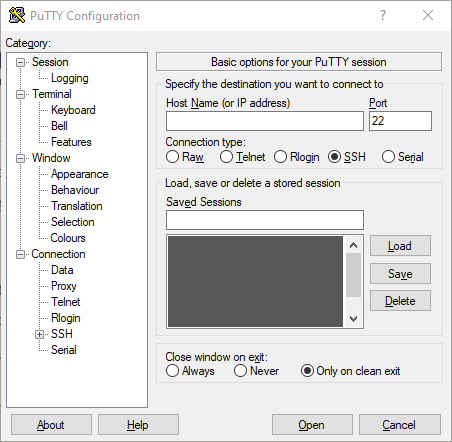Click the saved sessions list scrollbar thumb
452x442 pixels.
coord(354,275)
